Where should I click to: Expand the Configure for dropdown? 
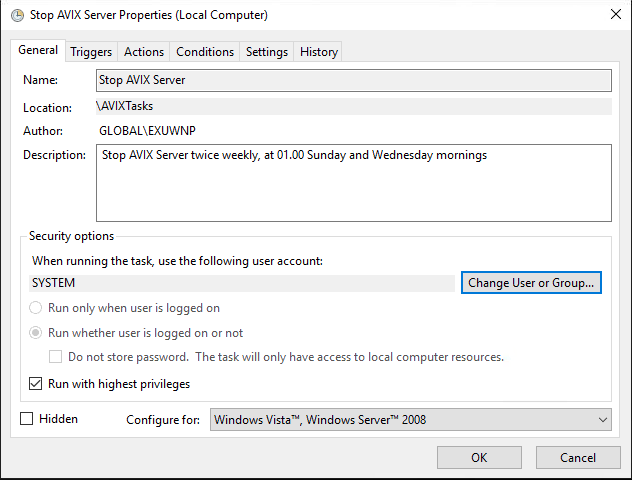click(x=410, y=420)
